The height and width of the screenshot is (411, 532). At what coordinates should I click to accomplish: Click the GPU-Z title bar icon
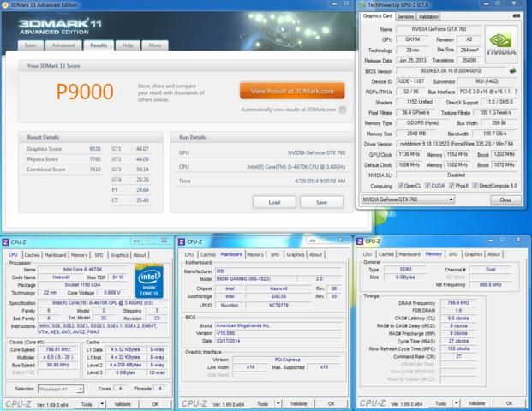tap(362, 5)
